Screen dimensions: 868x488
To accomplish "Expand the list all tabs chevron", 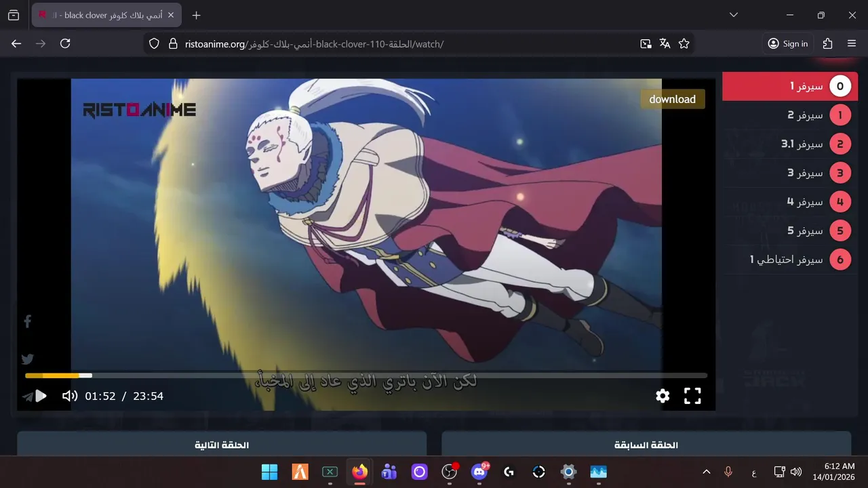I will click(x=734, y=15).
